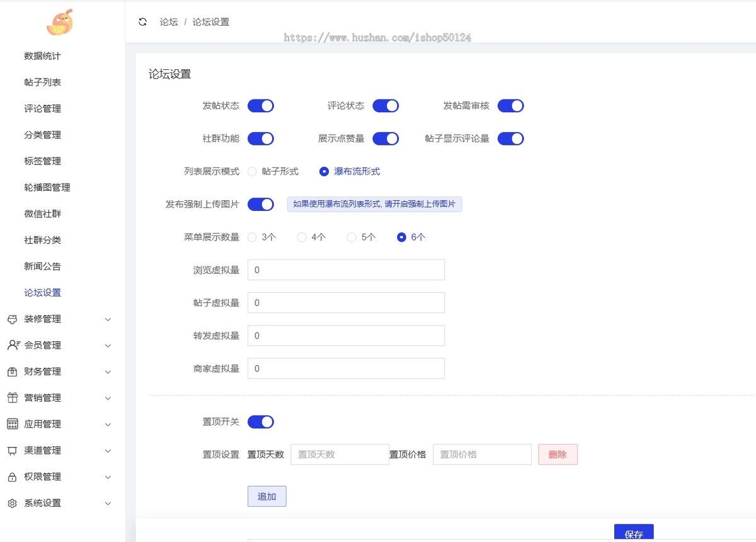This screenshot has width=756, height=542.
Task: Expand the 营销管理 menu chevron
Action: [x=108, y=398]
